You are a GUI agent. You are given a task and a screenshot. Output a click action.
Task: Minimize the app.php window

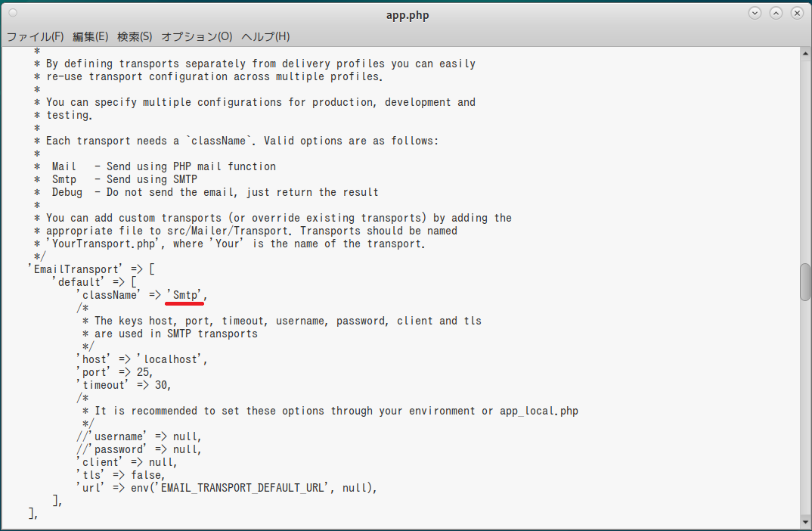coord(755,14)
